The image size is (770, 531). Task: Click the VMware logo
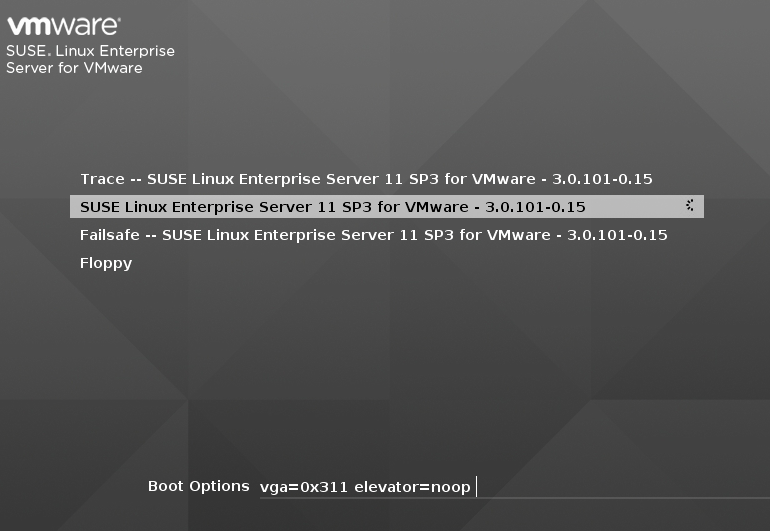click(x=64, y=26)
